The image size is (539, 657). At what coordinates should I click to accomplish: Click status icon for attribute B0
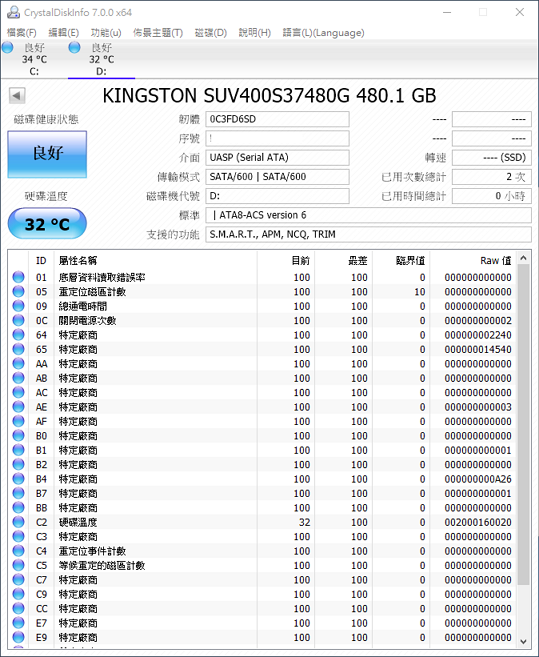pyautogui.click(x=18, y=435)
